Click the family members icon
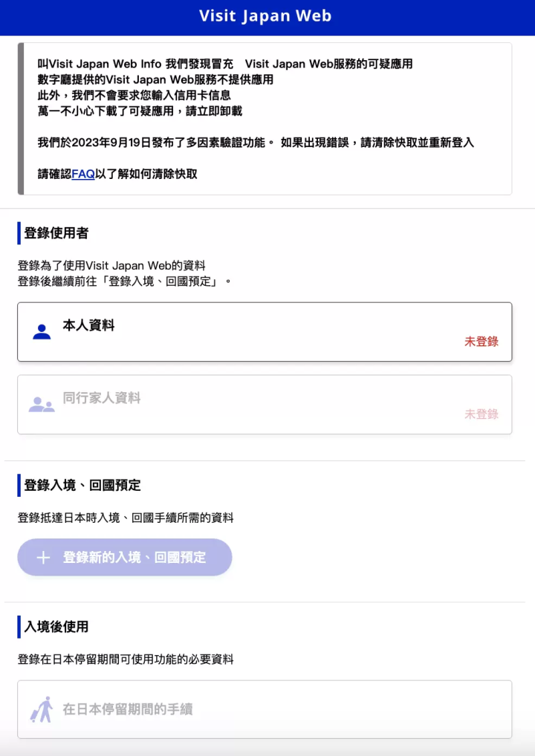 42,405
